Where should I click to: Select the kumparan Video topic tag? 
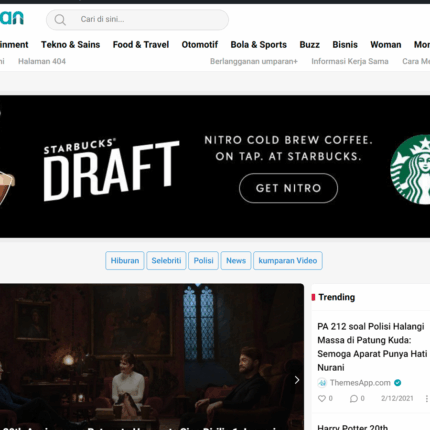click(x=288, y=260)
